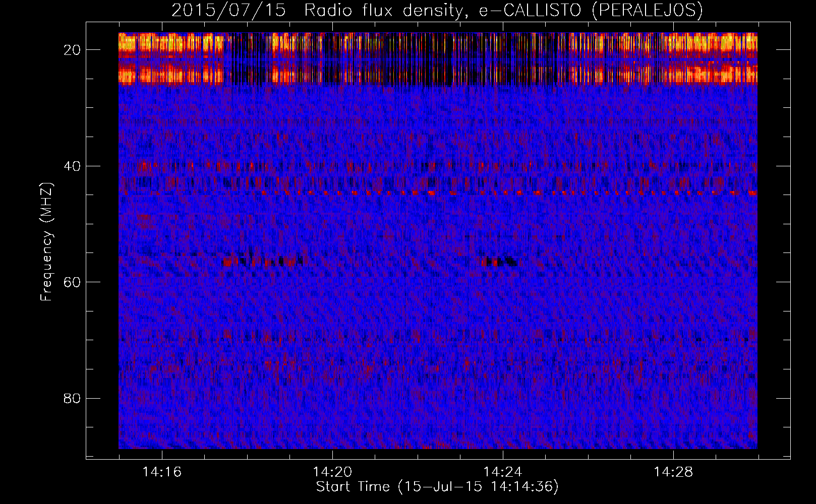The height and width of the screenshot is (504, 816).
Task: Click the frequency tick label "40"
Action: click(73, 166)
